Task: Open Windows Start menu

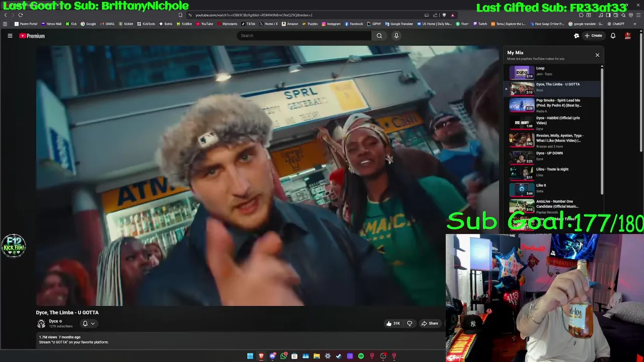Action: tap(250, 356)
